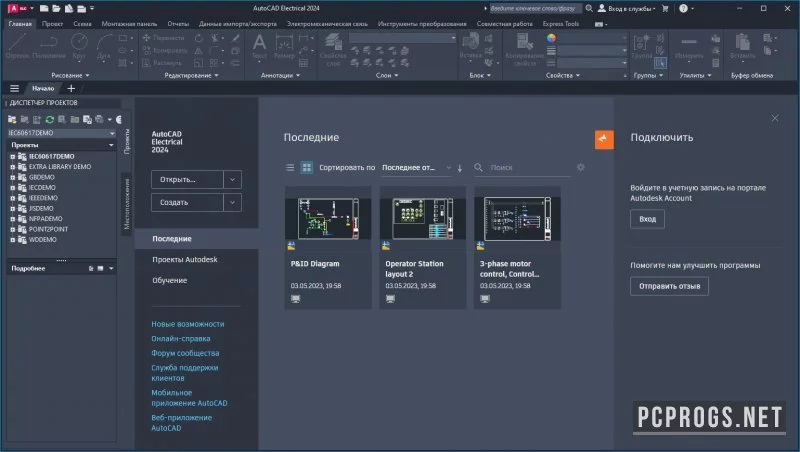800x452 pixels.
Task: Expand the GBDEMO project node
Action: [13, 178]
